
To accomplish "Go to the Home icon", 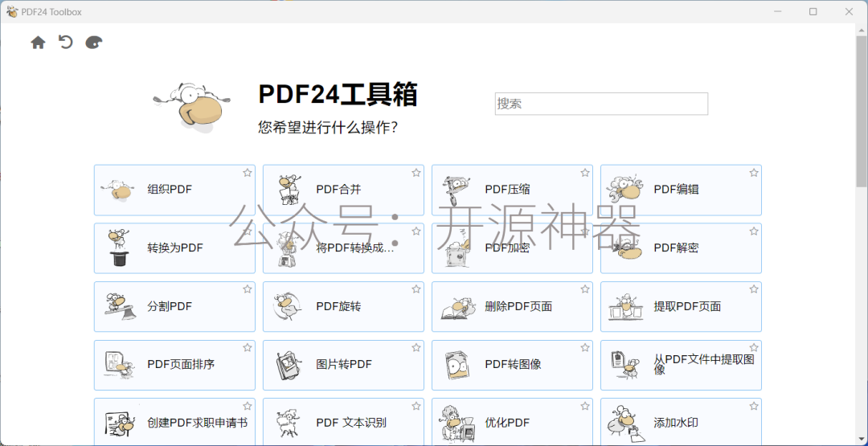I will coord(38,43).
